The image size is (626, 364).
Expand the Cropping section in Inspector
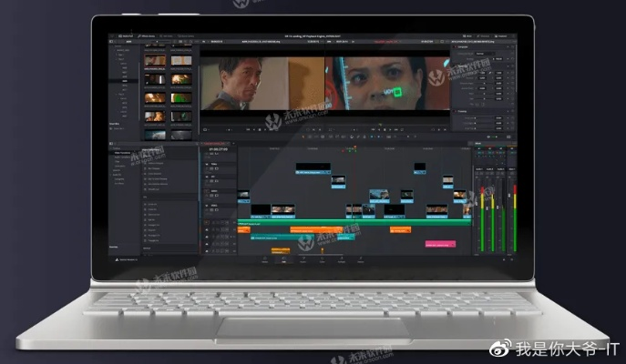(462, 111)
